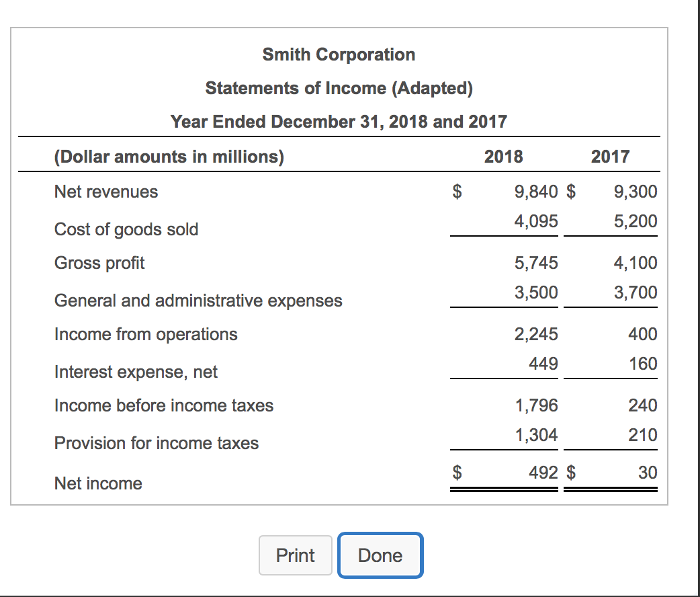This screenshot has height=597, width=700.
Task: Click the Net income row label
Action: 98,483
